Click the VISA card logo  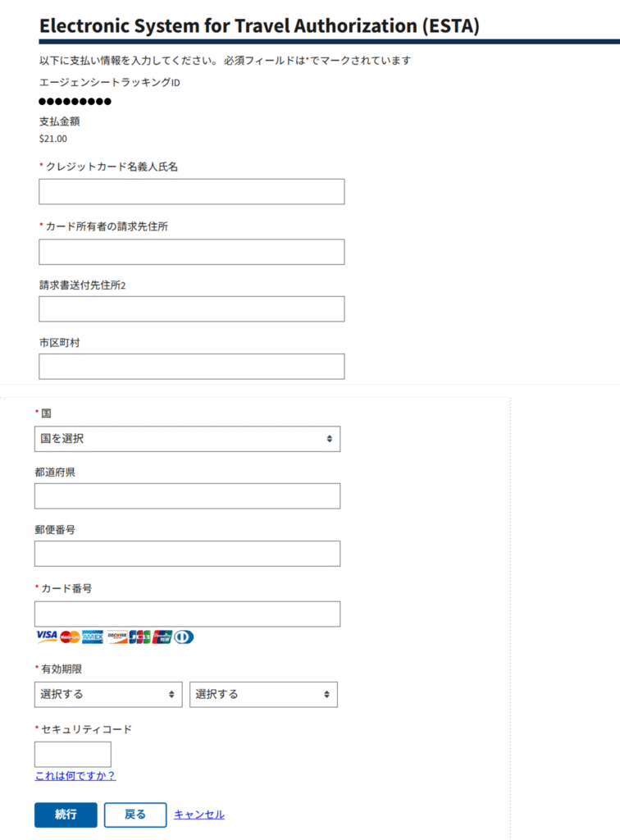point(47,636)
